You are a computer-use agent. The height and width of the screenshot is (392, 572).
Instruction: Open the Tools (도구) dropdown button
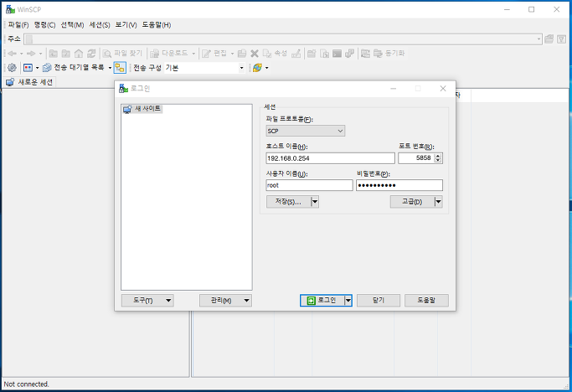coord(147,301)
